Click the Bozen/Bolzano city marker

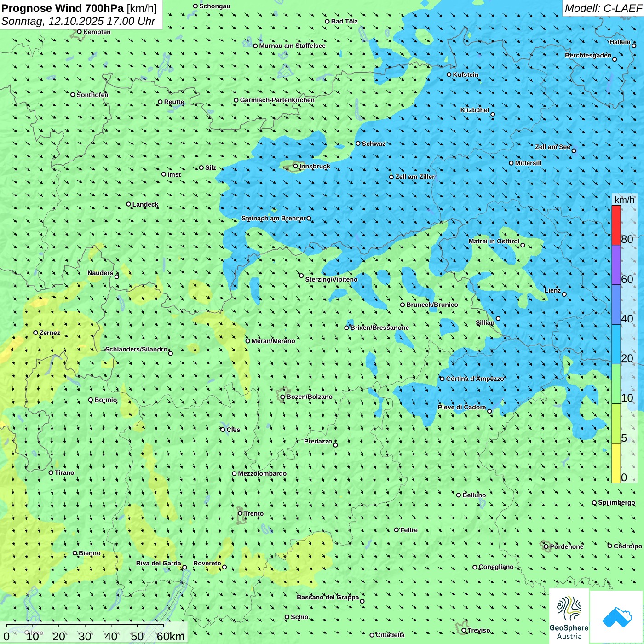click(282, 397)
